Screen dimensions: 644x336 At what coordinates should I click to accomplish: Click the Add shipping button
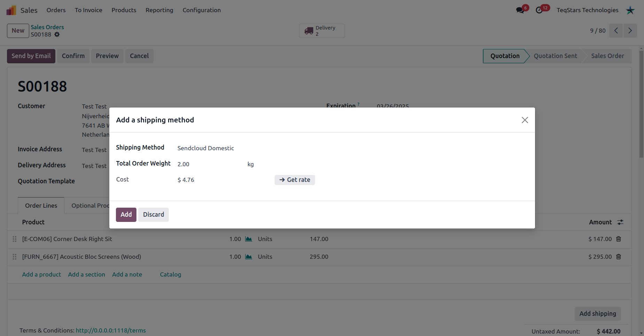point(598,314)
